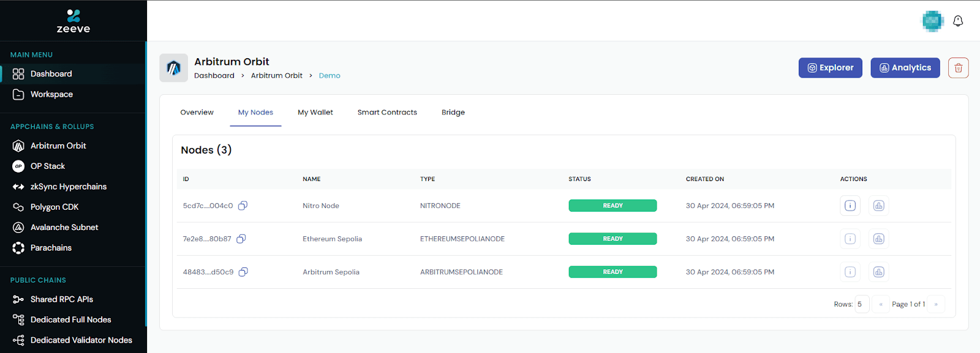Screen dimensions: 980x353
Task: Click the red delete trash button
Action: point(959,68)
